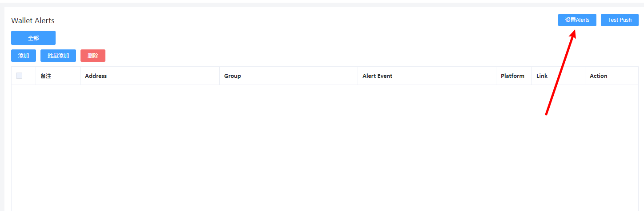This screenshot has width=644, height=211.
Task: Click the Link column header
Action: pos(542,76)
